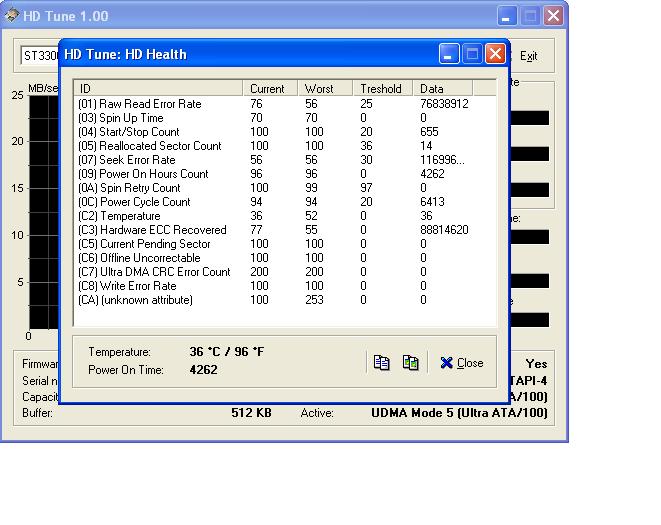Image resolution: width=661 pixels, height=525 pixels.
Task: Minimize the HD Tune 1.00 main window
Action: pyautogui.click(x=507, y=16)
